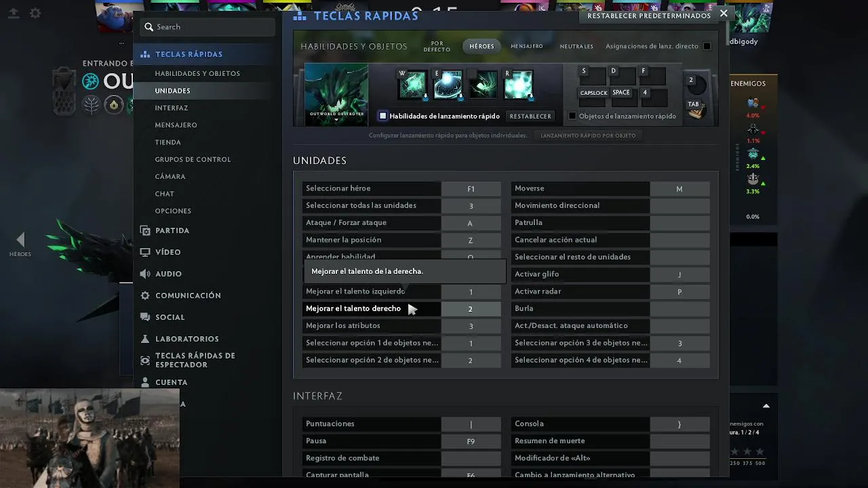The height and width of the screenshot is (488, 868).
Task: Click the teleport scroll slot bound to TAB
Action: point(696,109)
